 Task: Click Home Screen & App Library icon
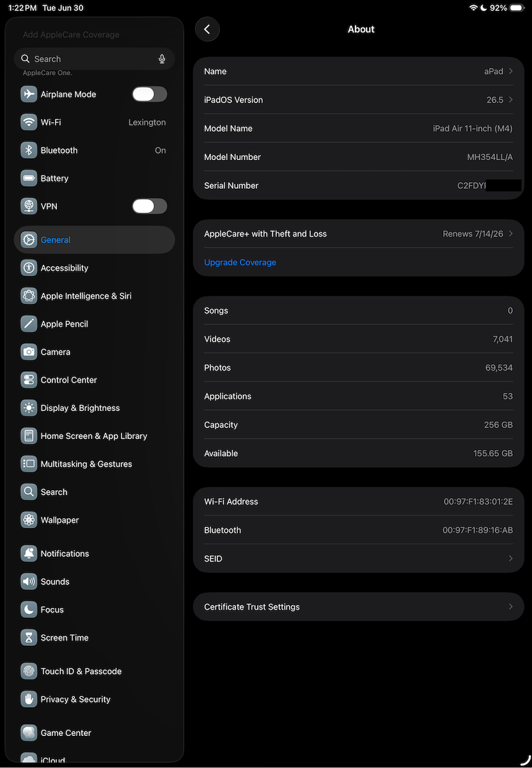click(x=29, y=436)
